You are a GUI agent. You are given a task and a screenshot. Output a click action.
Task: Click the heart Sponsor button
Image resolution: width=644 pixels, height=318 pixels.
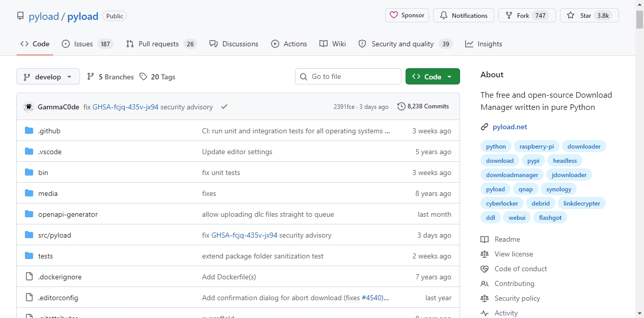click(x=407, y=15)
